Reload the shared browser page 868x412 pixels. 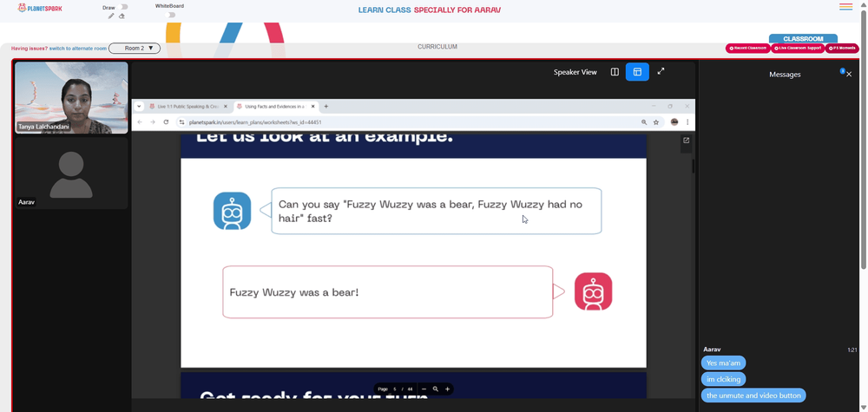[x=166, y=121]
